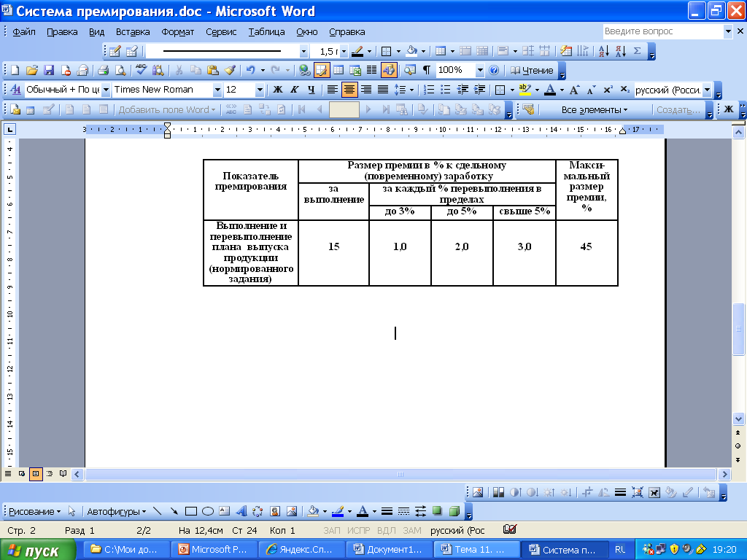747x560 pixels.
Task: Save the document using the floppy disk icon
Action: coord(49,71)
